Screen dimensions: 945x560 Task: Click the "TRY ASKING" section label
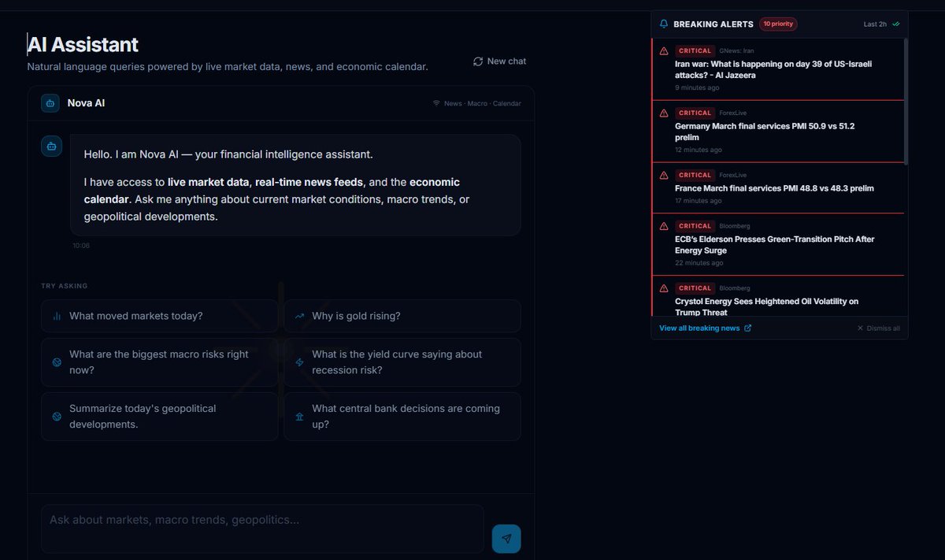click(65, 286)
